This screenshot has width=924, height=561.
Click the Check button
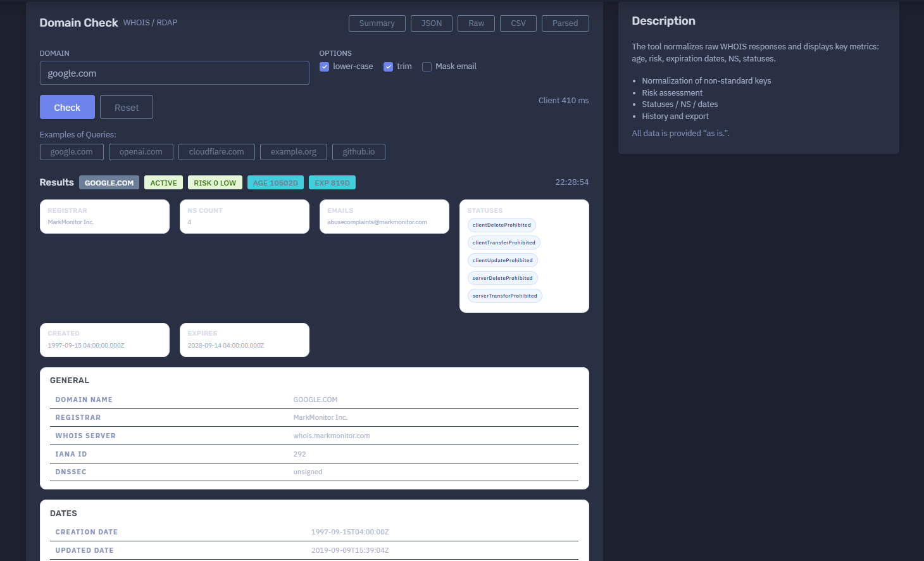[67, 107]
